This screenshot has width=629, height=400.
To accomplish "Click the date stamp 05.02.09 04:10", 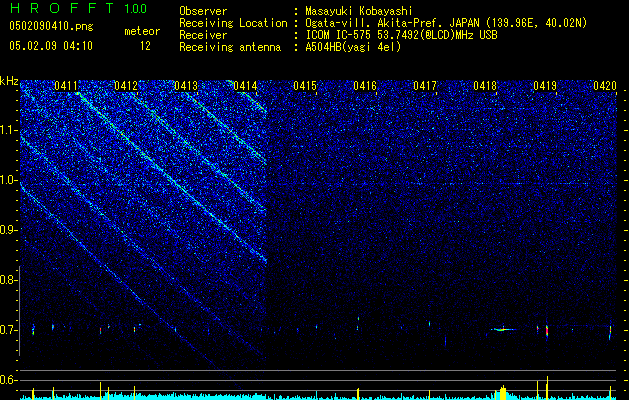I will pyautogui.click(x=51, y=46).
